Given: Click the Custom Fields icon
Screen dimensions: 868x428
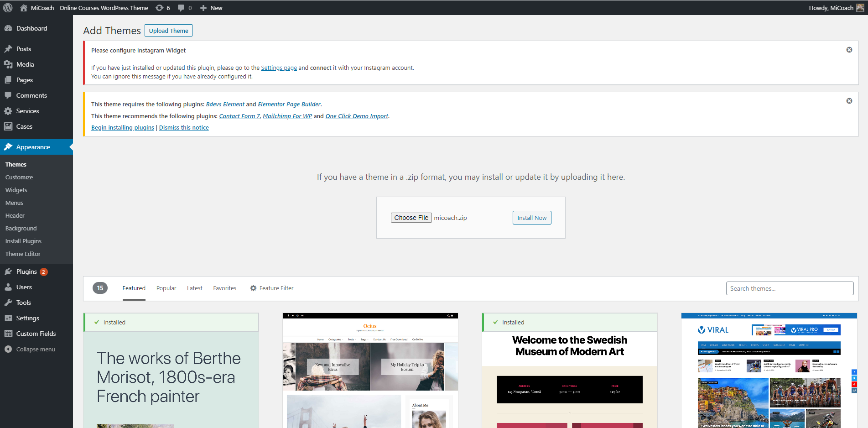Looking at the screenshot, I should 8,334.
